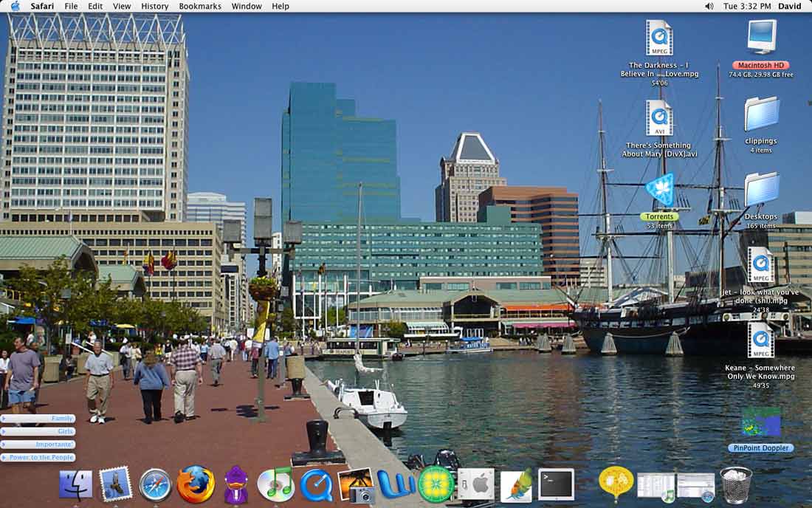Select the Macintosh HD desktop icon
This screenshot has width=812, height=508.
[762, 37]
